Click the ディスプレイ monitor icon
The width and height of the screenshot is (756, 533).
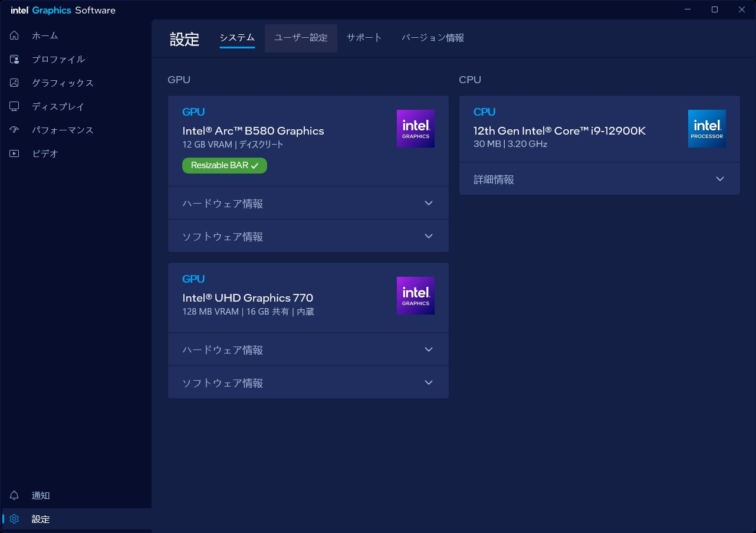click(15, 106)
